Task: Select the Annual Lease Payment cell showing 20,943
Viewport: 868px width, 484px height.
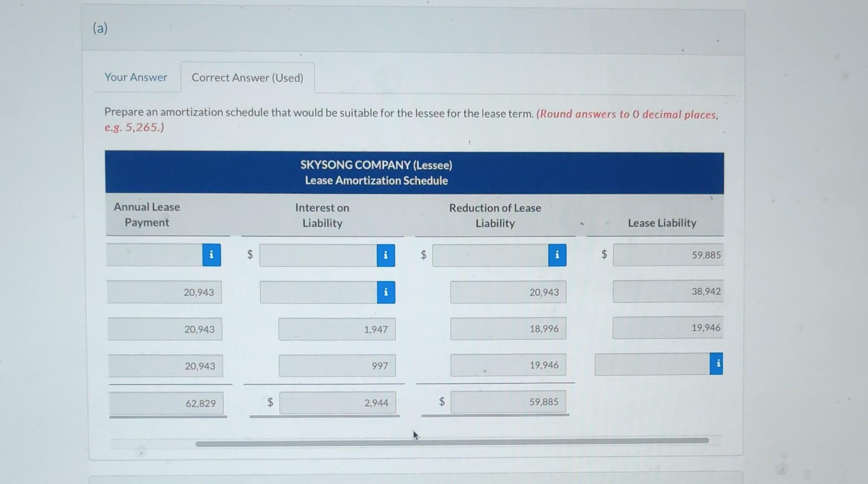Action: 165,292
